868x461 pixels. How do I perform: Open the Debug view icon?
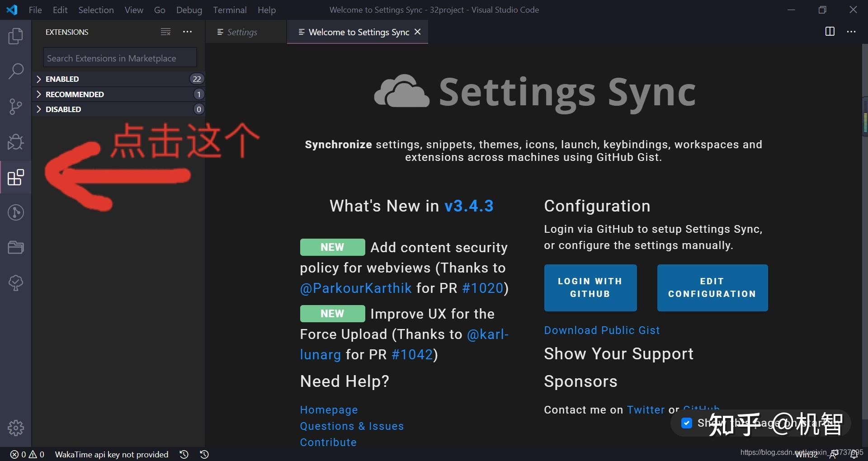15,142
